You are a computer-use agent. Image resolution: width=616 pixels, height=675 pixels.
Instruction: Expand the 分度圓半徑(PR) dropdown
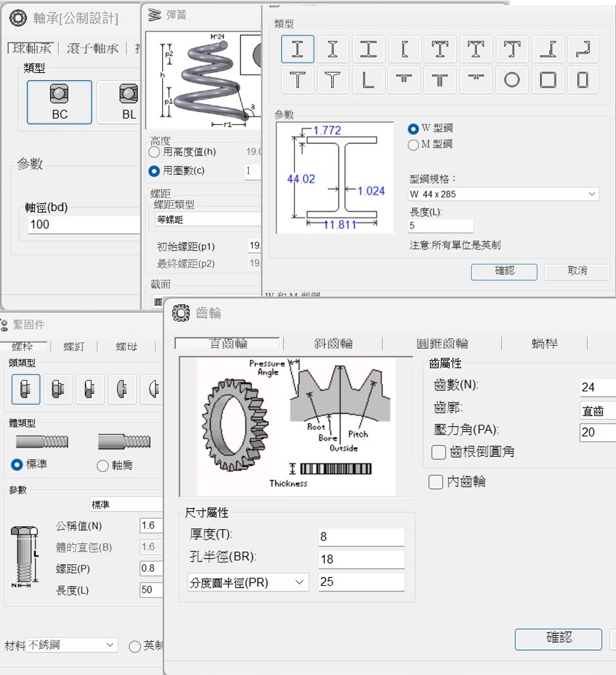248,583
